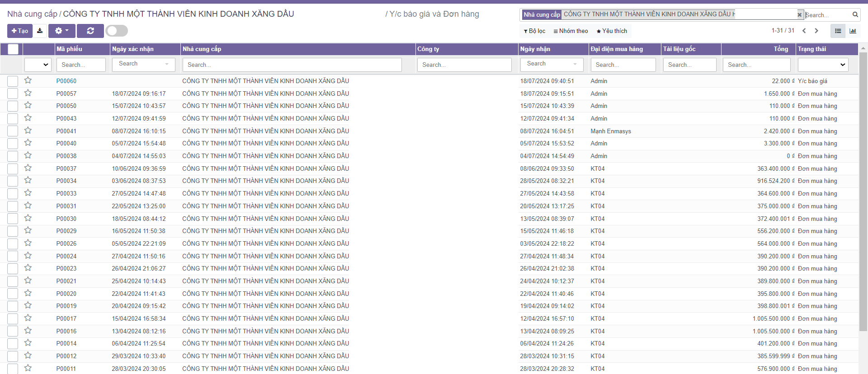Open the Bộ lọc filter menu
This screenshot has width=868, height=374.
[x=534, y=31]
